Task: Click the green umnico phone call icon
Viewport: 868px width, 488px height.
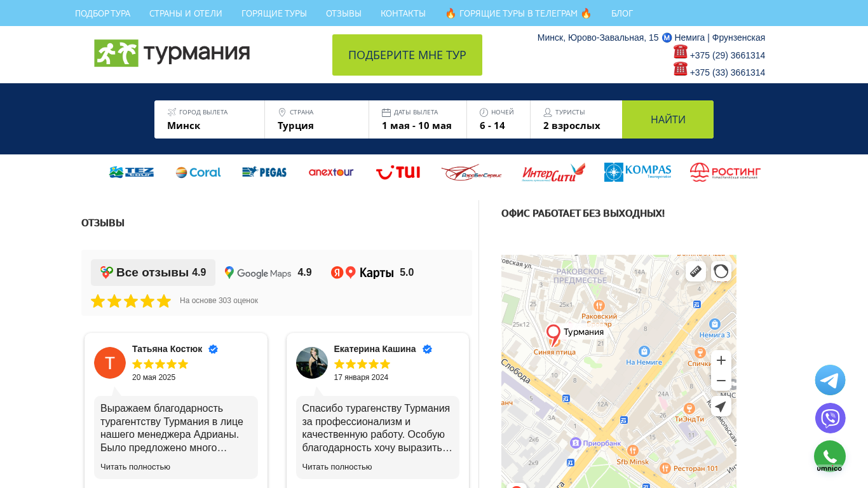Action: [x=830, y=456]
